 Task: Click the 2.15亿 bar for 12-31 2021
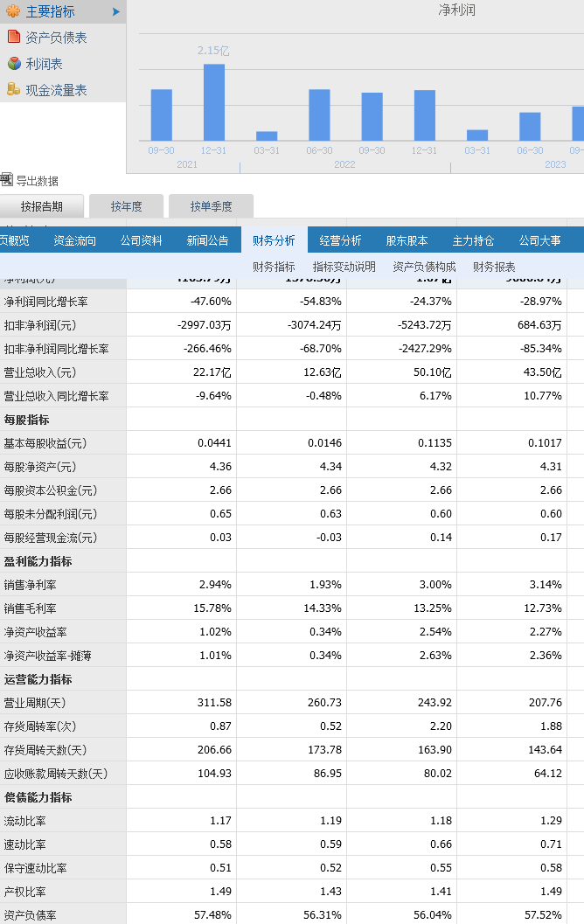(214, 102)
